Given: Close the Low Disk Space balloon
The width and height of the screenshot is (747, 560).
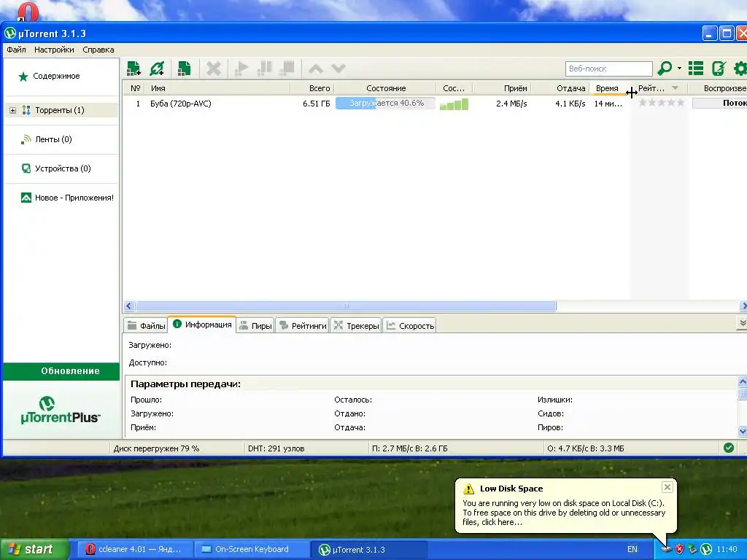Looking at the screenshot, I should [x=667, y=487].
